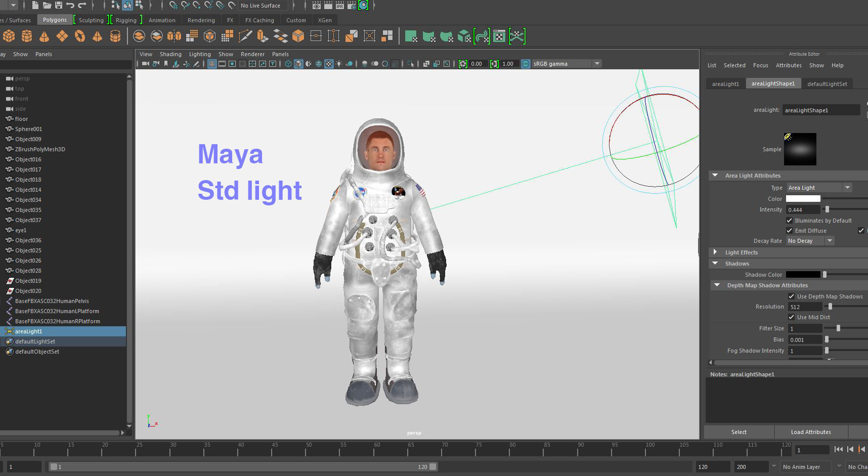Click the areaLight name field
Image resolution: width=868 pixels, height=476 pixels.
tap(821, 110)
